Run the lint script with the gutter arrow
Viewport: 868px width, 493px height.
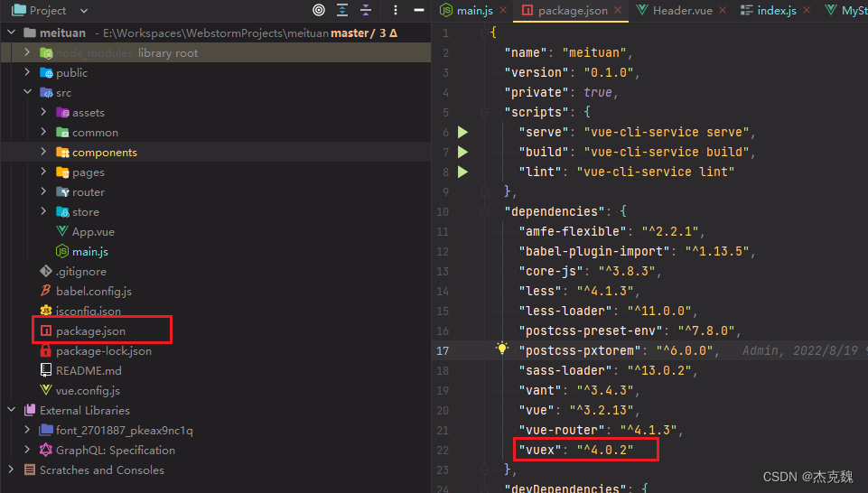click(462, 172)
